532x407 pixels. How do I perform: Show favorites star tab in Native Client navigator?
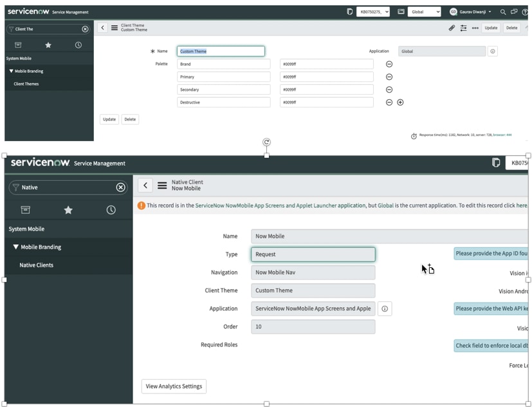point(68,210)
